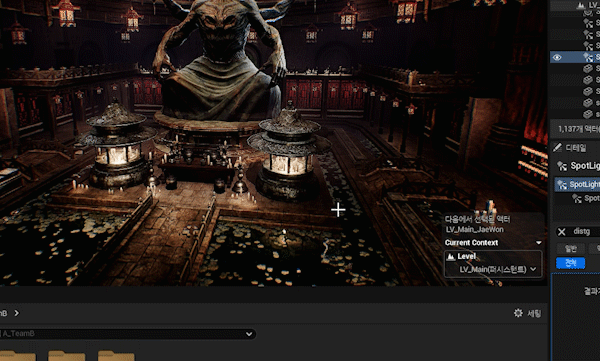The height and width of the screenshot is (361, 600).
Task: Select the highlighted SpotLight component row
Action: pyautogui.click(x=577, y=184)
